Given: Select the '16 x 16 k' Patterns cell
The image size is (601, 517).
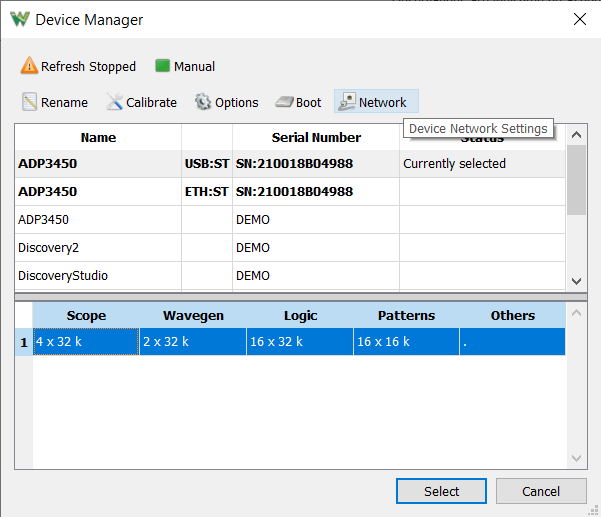Looking at the screenshot, I should [x=406, y=341].
